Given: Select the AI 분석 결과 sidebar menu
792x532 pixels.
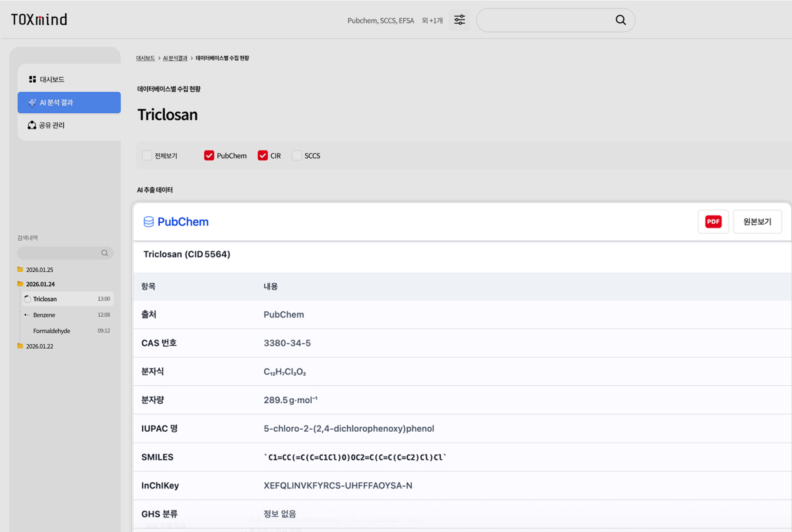Looking at the screenshot, I should [69, 102].
